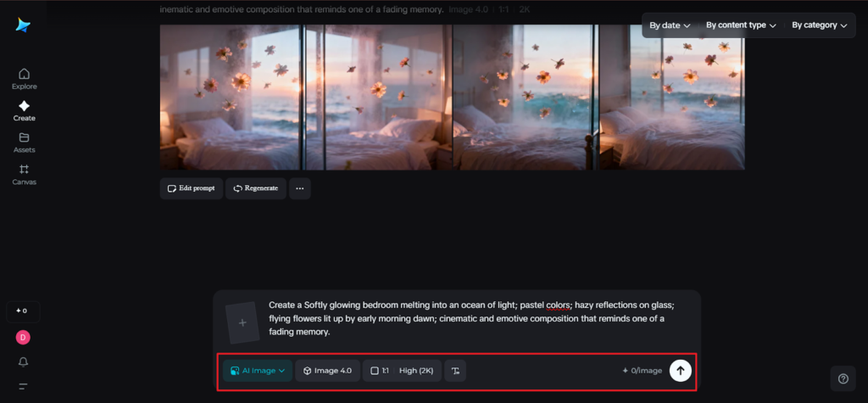Expand the By date filter
The image size is (868, 403).
coord(669,25)
